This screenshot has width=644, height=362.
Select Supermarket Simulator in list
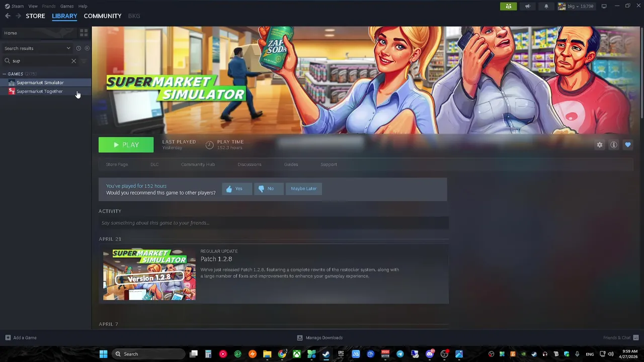45,82
